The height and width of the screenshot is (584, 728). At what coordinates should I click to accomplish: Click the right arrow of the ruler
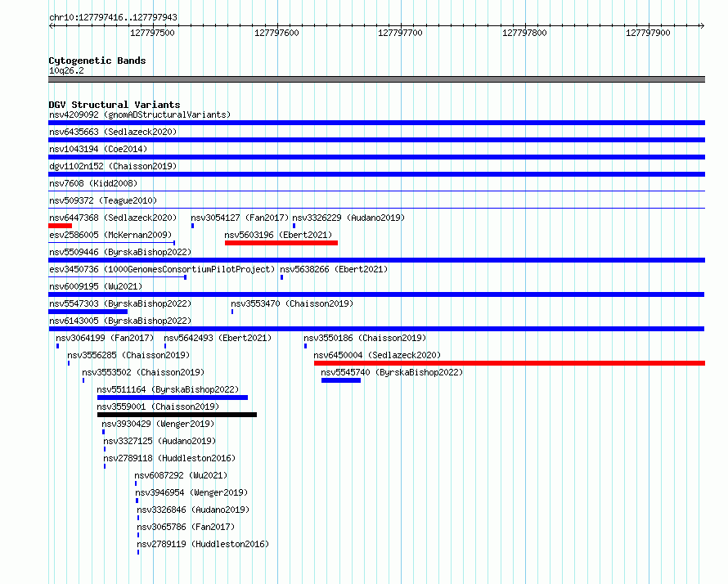point(702,26)
